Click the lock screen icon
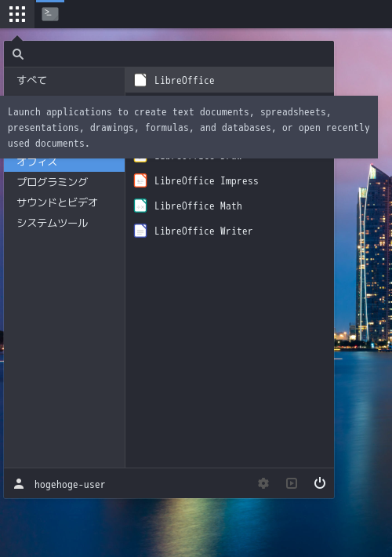Viewport: 392px width, 557px height. pyautogui.click(x=292, y=483)
